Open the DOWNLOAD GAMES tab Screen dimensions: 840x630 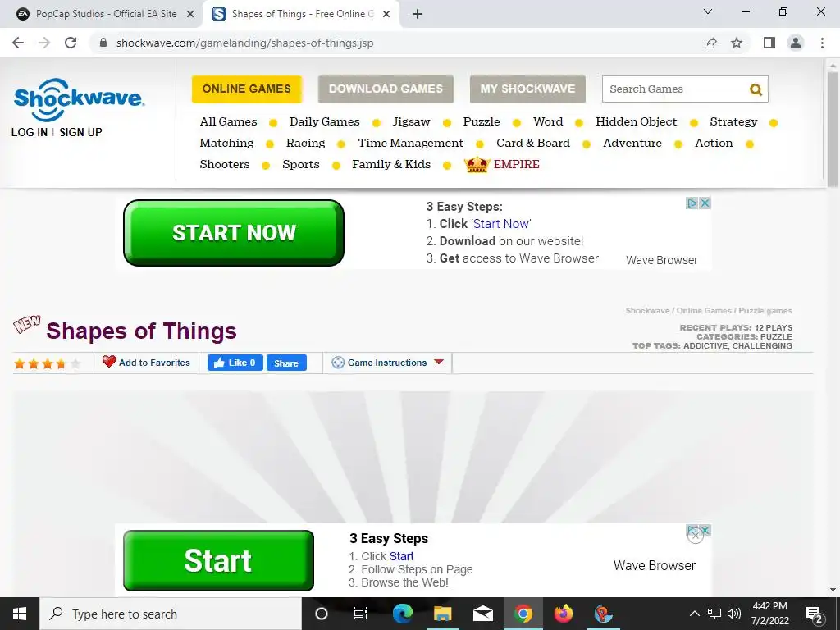tap(386, 89)
